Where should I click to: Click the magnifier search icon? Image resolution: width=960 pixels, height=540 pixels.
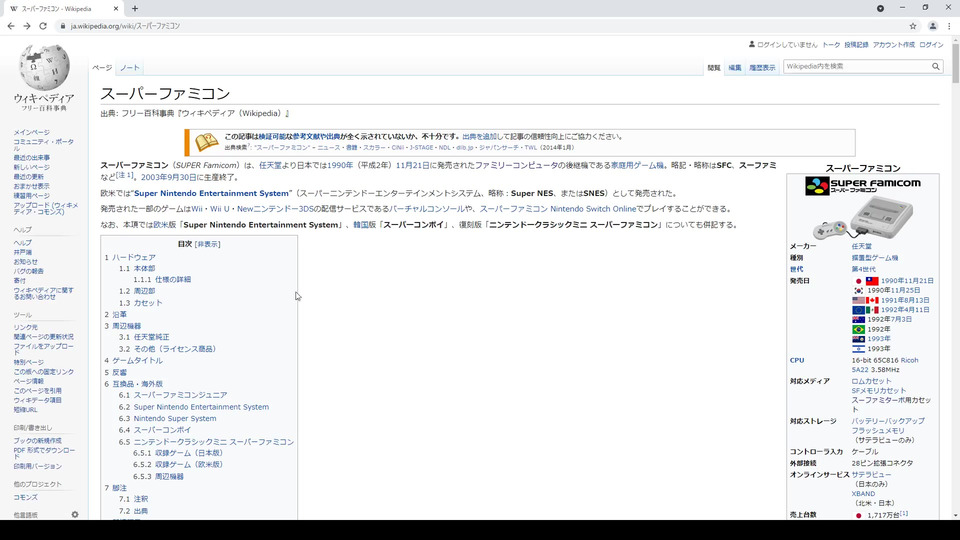click(x=936, y=66)
